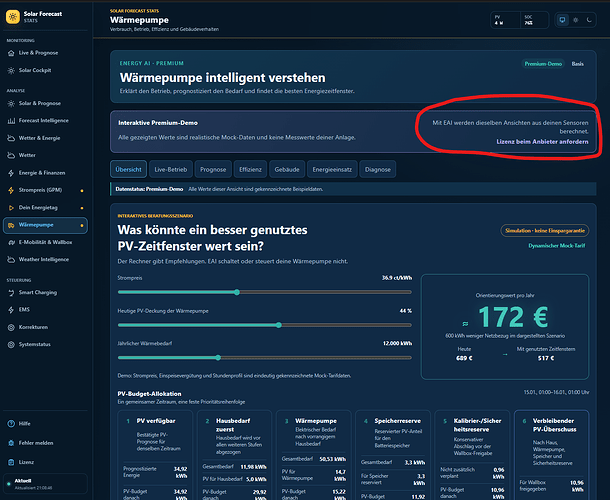Click the 'Interaktive Premium-Demo' heading
Screen dimensions: 610x500
158,123
